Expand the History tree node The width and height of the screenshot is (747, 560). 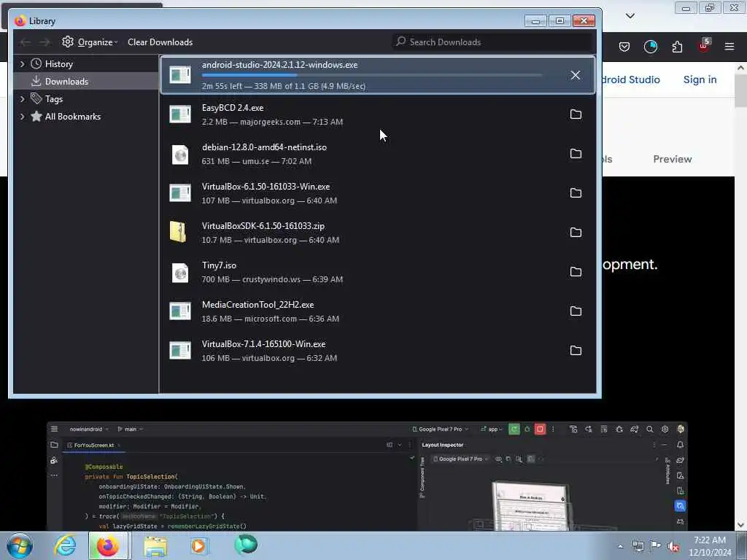click(22, 64)
